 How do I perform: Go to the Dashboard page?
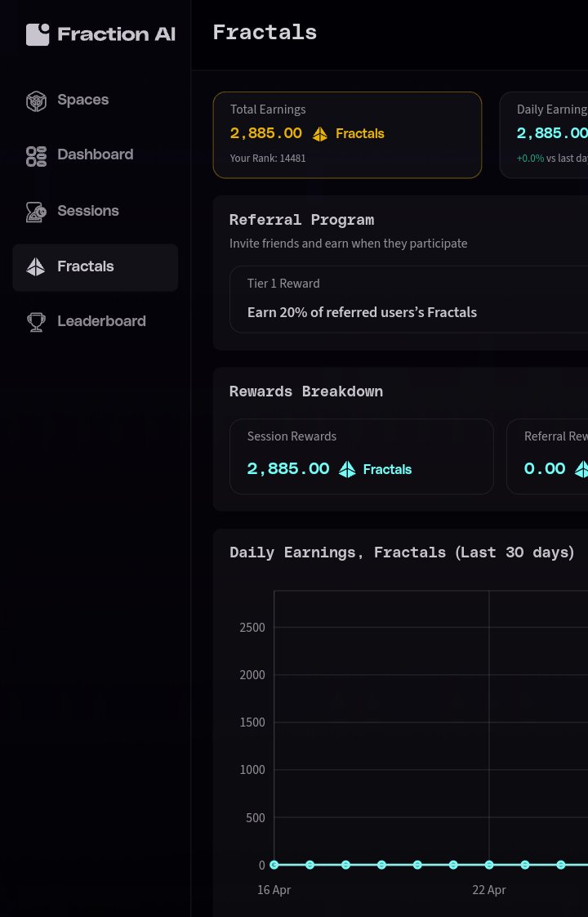click(x=96, y=155)
